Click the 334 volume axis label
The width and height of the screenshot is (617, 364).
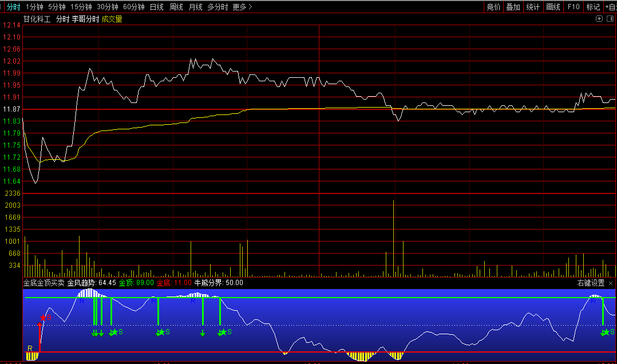[14, 266]
